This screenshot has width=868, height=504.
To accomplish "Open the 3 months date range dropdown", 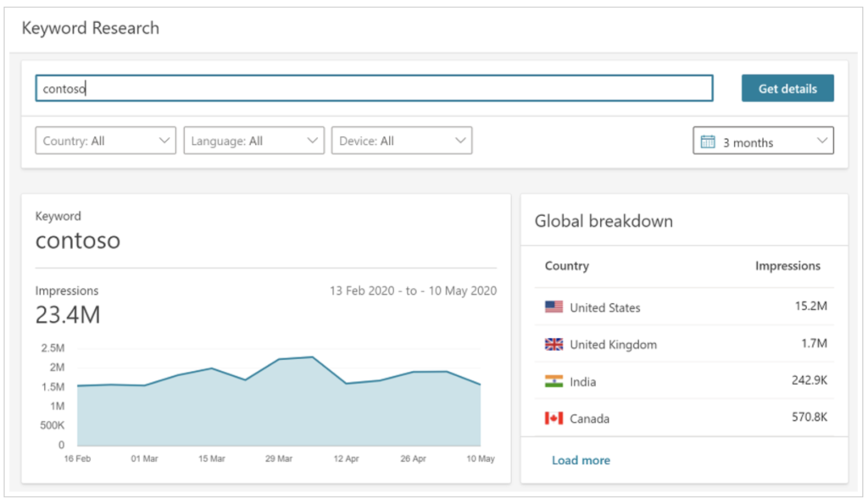I will [764, 141].
